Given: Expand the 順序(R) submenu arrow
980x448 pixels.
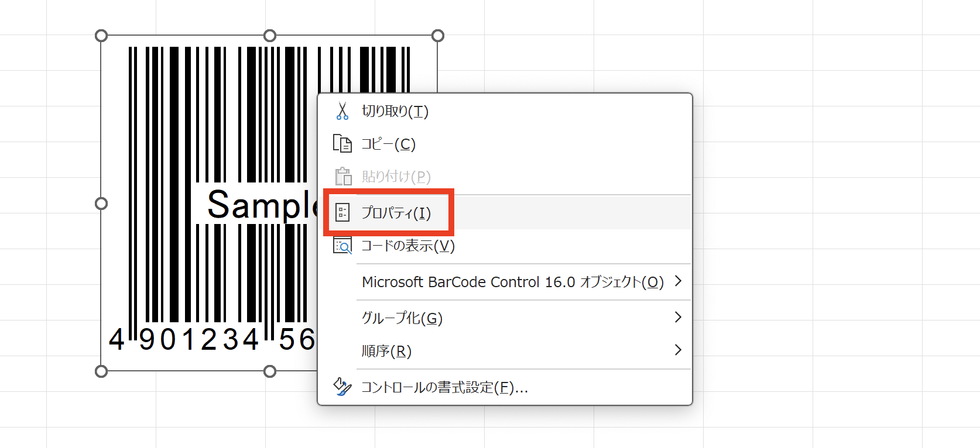Looking at the screenshot, I should pyautogui.click(x=678, y=350).
